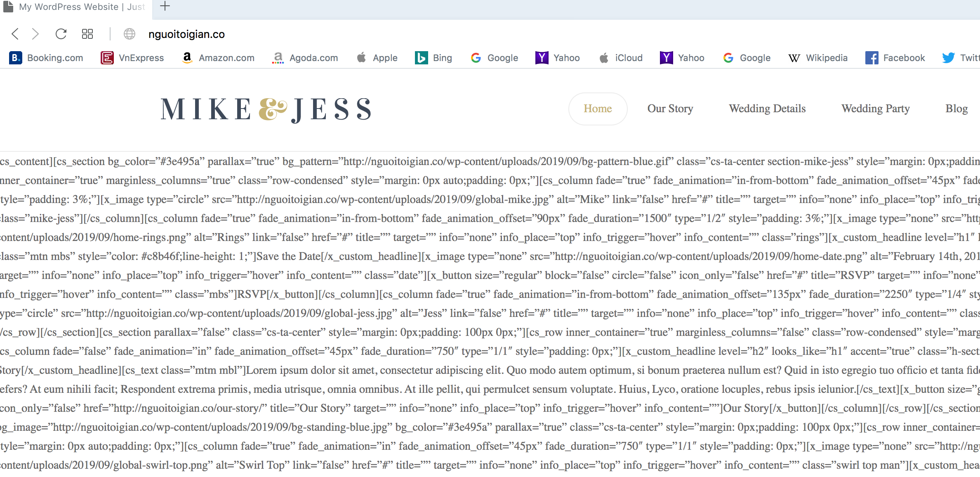The height and width of the screenshot is (477, 980).
Task: Open the Agoda.com bookmark
Action: click(x=305, y=58)
